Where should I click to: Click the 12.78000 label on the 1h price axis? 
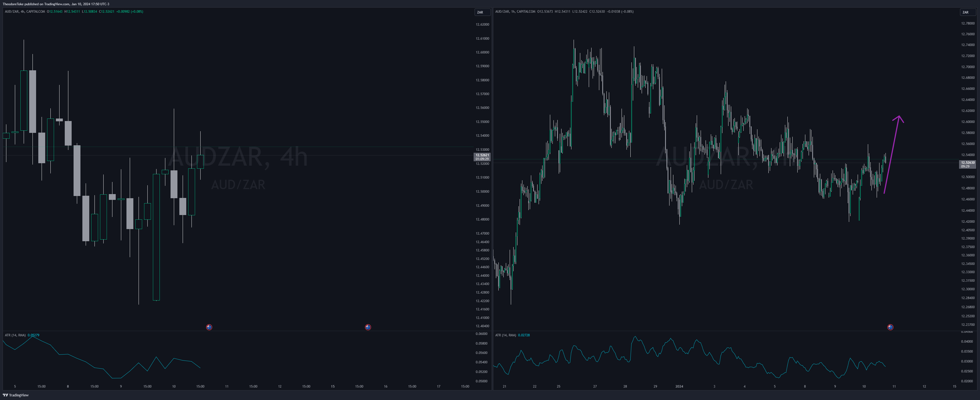coord(968,23)
